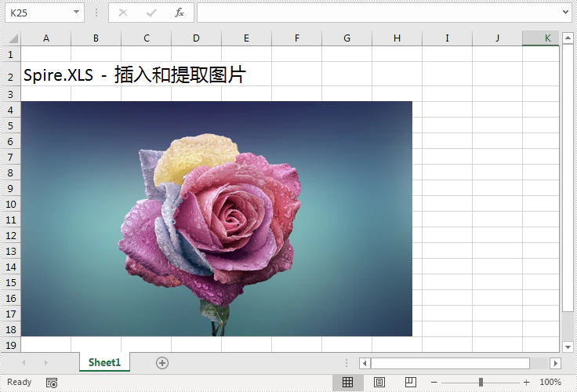This screenshot has height=392, width=577.
Task: Open the Name Box dropdown arrow
Action: click(x=76, y=12)
